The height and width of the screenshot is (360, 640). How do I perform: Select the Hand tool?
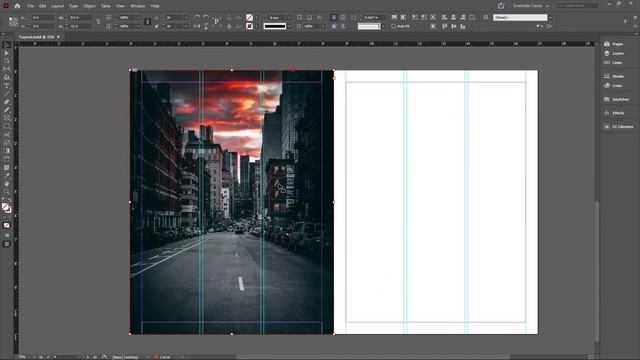[7, 184]
